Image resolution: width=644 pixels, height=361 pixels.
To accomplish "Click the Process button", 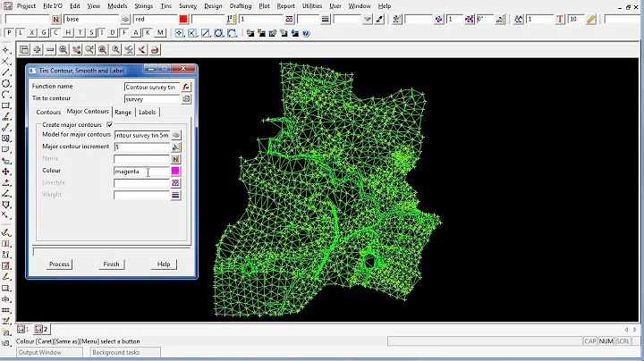I will point(59,264).
